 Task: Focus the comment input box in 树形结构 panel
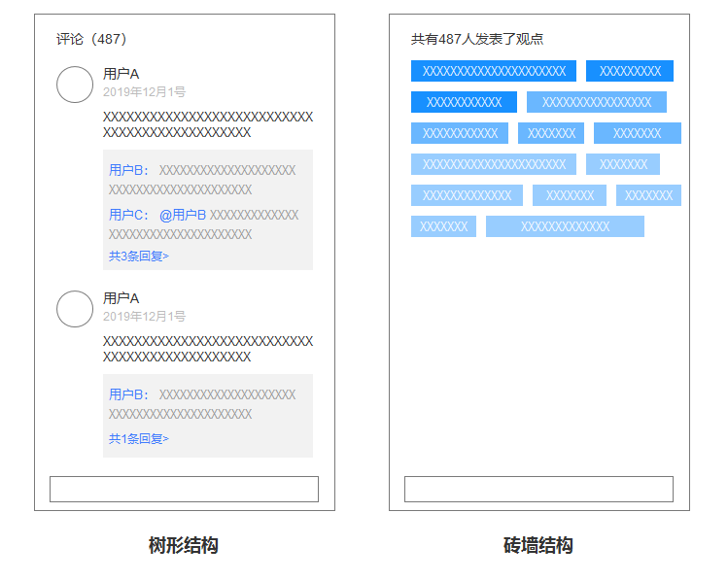184,489
